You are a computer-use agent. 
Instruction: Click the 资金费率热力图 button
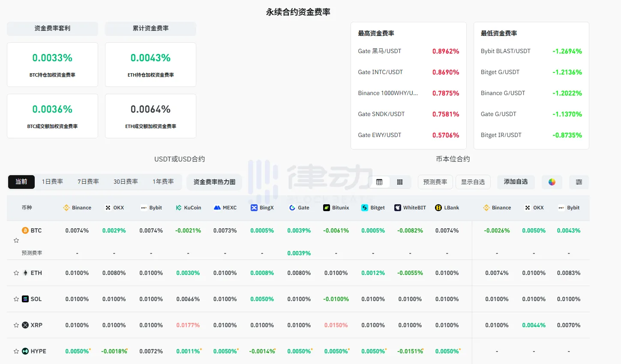(214, 182)
